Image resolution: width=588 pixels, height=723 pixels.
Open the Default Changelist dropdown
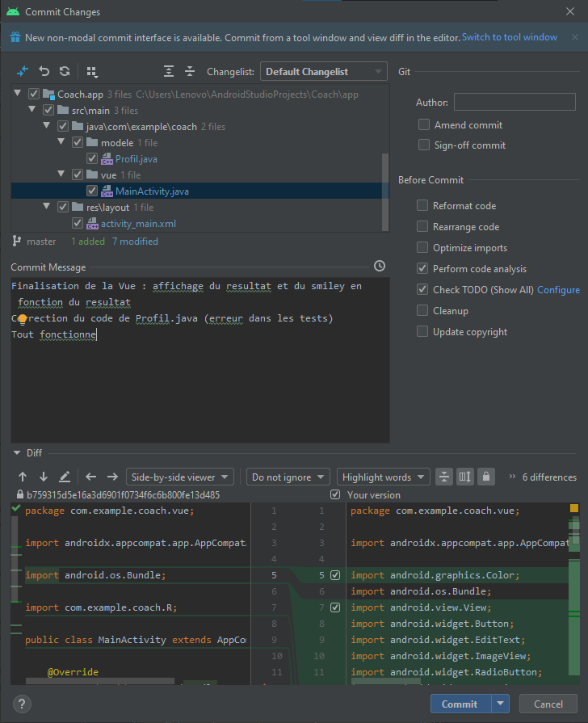tap(324, 72)
